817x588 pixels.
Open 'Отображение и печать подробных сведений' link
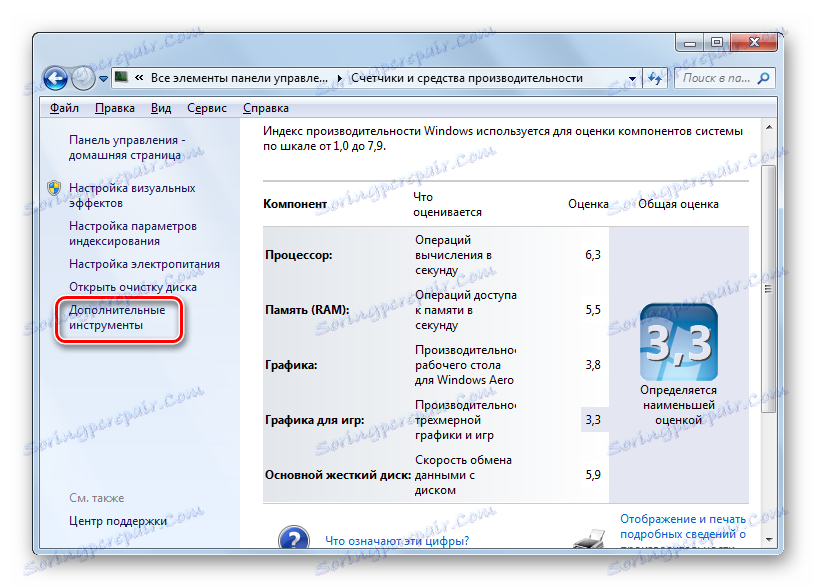tap(683, 532)
